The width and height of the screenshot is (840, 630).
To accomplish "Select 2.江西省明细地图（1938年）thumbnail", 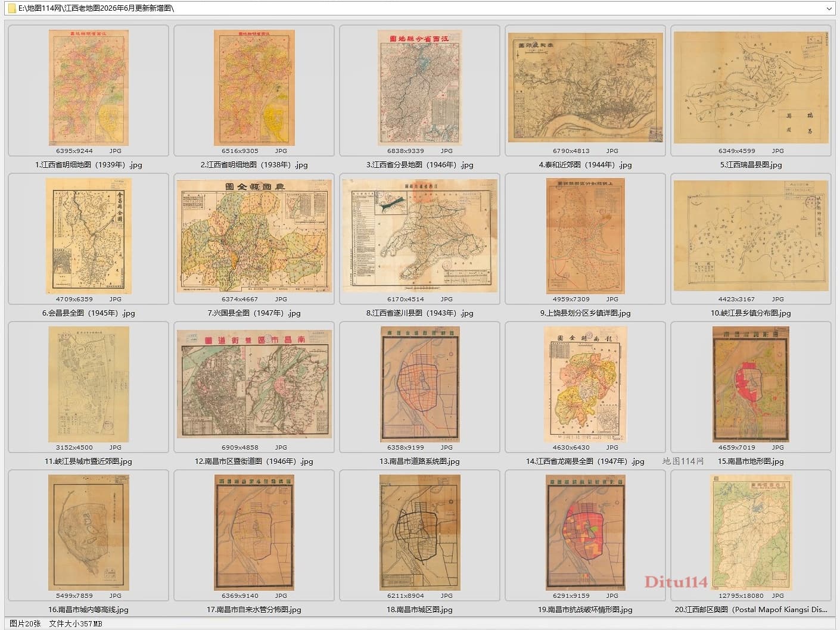I will [254, 88].
